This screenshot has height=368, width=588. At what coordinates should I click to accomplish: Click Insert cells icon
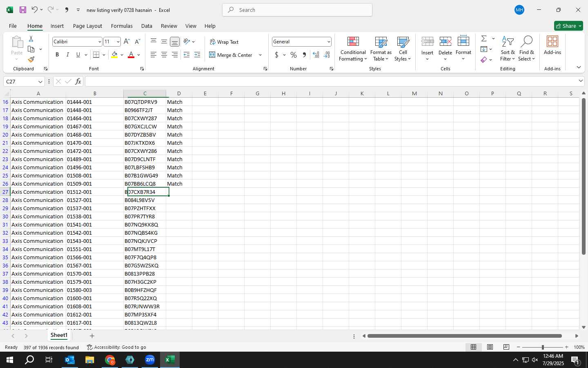pyautogui.click(x=428, y=41)
